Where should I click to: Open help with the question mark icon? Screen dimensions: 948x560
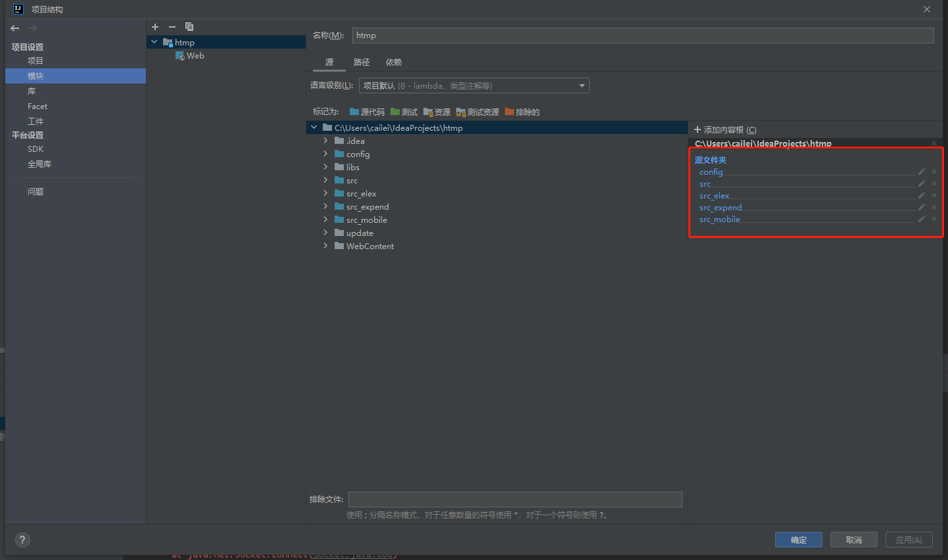(22, 540)
